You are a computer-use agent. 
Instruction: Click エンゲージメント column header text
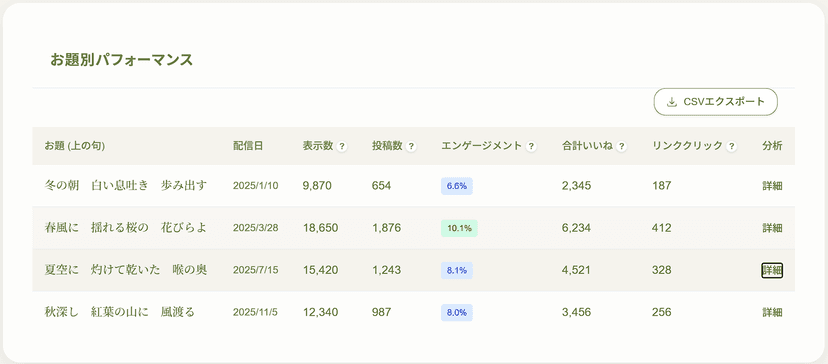(x=482, y=146)
